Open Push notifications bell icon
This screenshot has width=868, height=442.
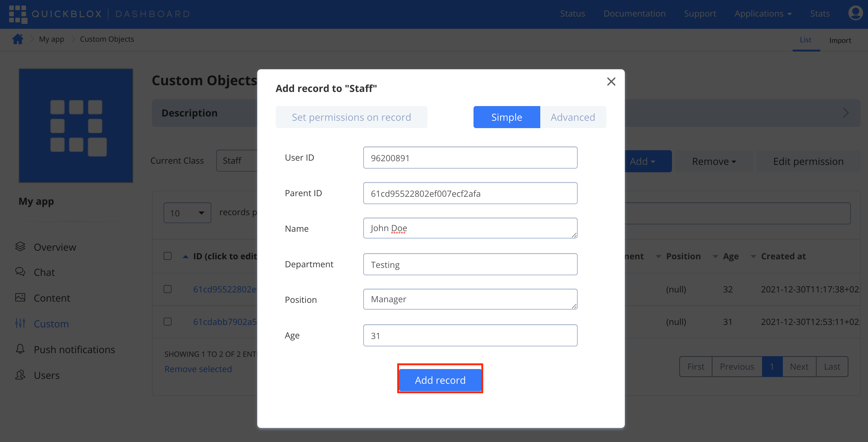click(x=20, y=349)
